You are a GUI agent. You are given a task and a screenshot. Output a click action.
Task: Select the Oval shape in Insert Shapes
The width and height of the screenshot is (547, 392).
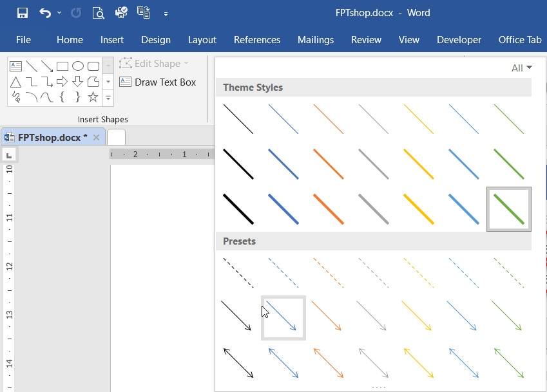click(x=78, y=66)
